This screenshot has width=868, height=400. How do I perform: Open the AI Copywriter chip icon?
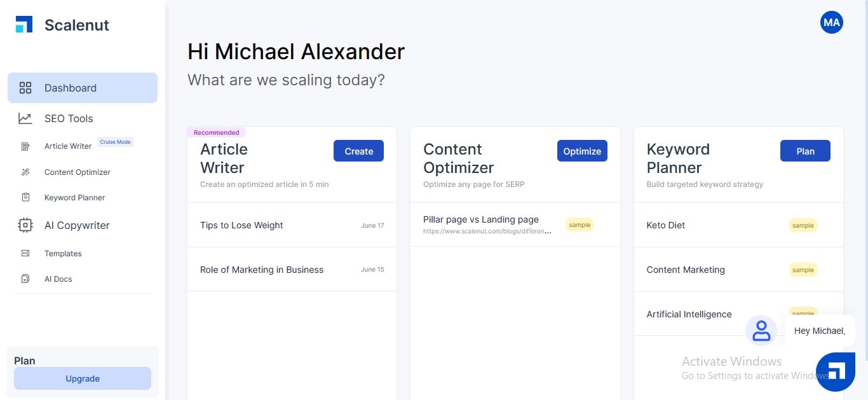tap(25, 225)
